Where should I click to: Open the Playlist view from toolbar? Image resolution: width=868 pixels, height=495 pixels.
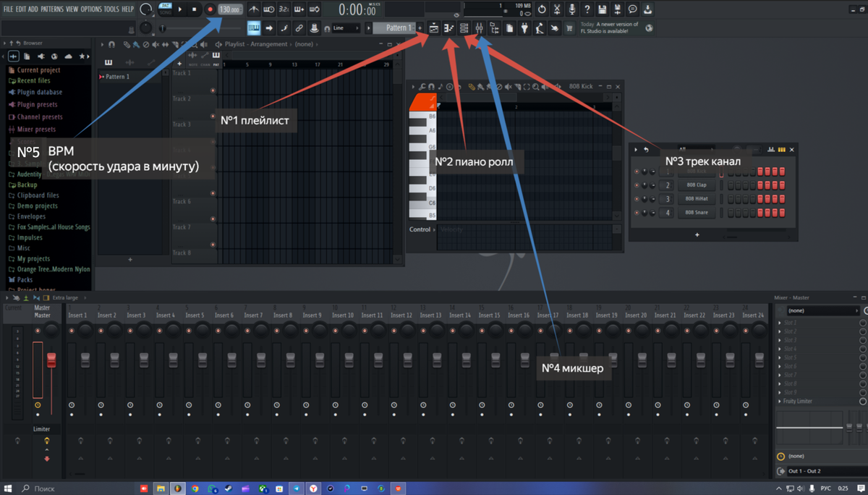coord(434,28)
